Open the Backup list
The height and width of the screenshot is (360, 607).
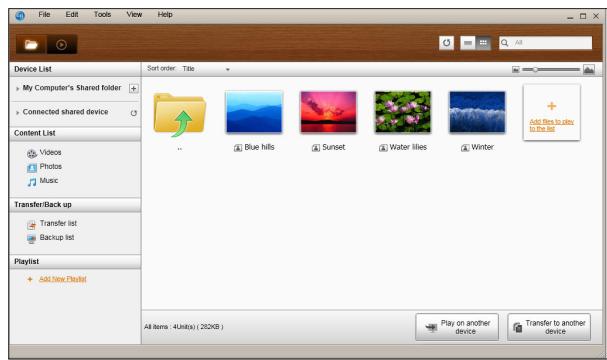(57, 237)
